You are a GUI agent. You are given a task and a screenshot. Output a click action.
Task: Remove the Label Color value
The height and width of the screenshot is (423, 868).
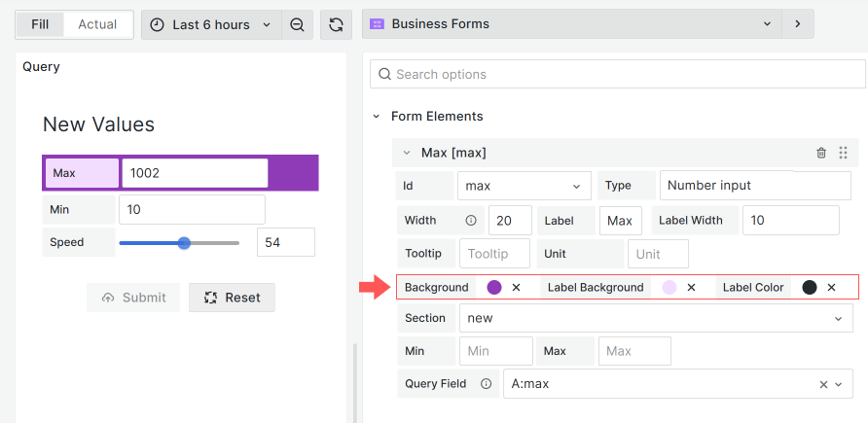pos(831,287)
